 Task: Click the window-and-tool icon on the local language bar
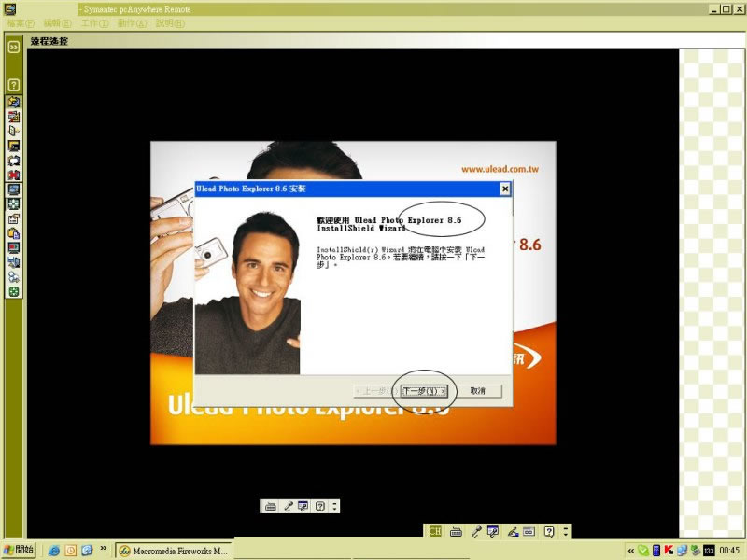point(493,531)
